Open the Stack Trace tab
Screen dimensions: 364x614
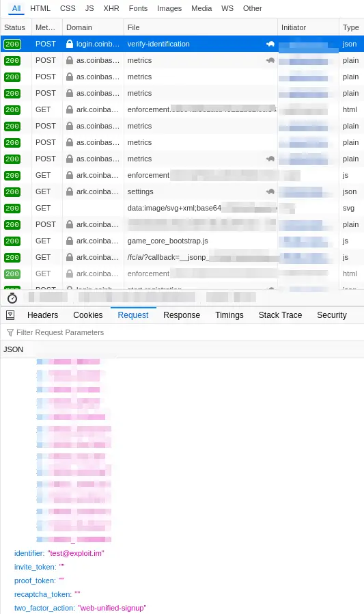pos(280,315)
